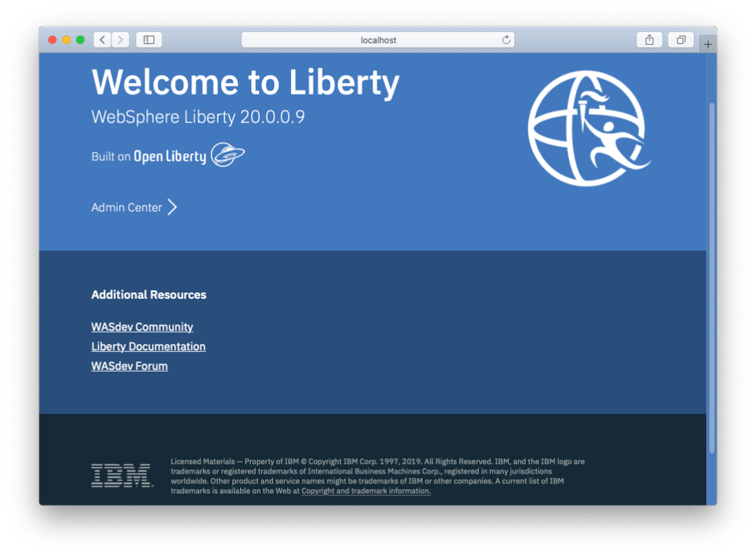This screenshot has height=557, width=756.
Task: Click the Liberty globe logo
Action: 589,128
